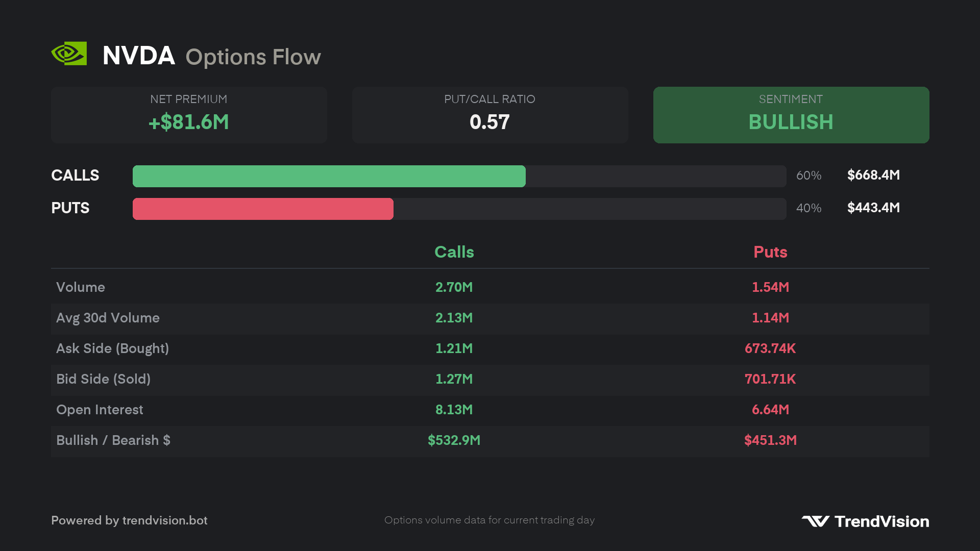Viewport: 980px width, 551px height.
Task: Click the NVIDIA logo icon
Action: coord(69,54)
